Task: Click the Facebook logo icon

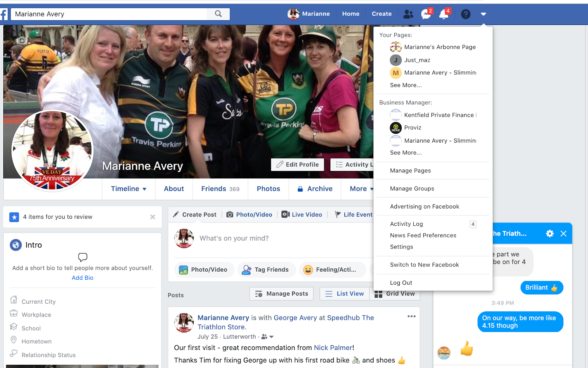Action: click(x=4, y=14)
